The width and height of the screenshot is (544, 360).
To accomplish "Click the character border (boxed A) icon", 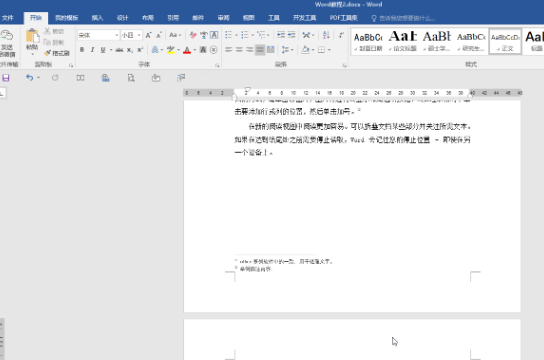I will click(214, 35).
